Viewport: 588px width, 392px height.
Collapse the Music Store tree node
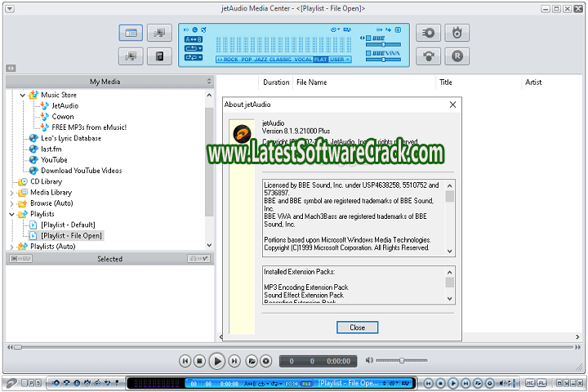(x=22, y=96)
